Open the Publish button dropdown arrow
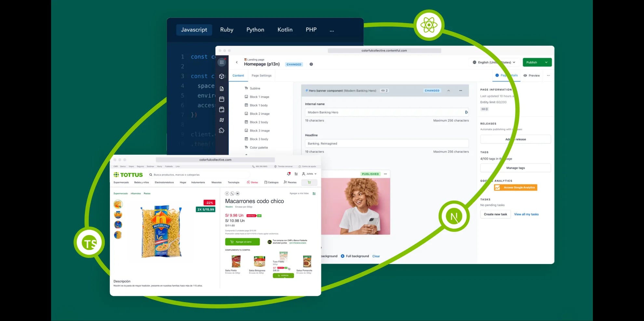This screenshot has width=644, height=321. [x=546, y=62]
